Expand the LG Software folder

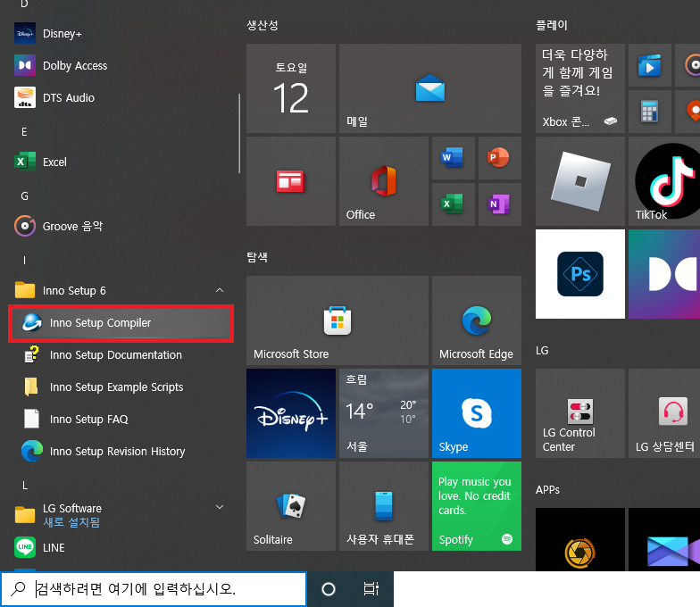tap(121, 515)
